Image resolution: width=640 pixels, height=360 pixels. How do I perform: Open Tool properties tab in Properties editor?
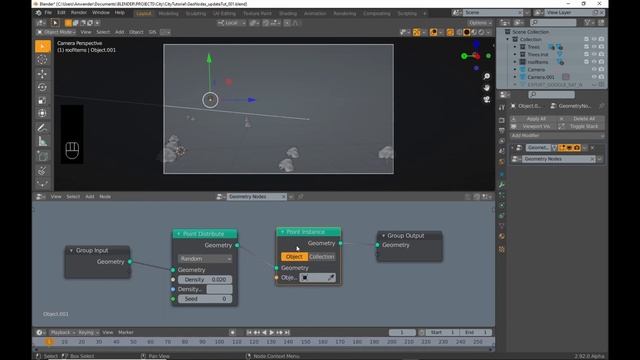pos(502,107)
